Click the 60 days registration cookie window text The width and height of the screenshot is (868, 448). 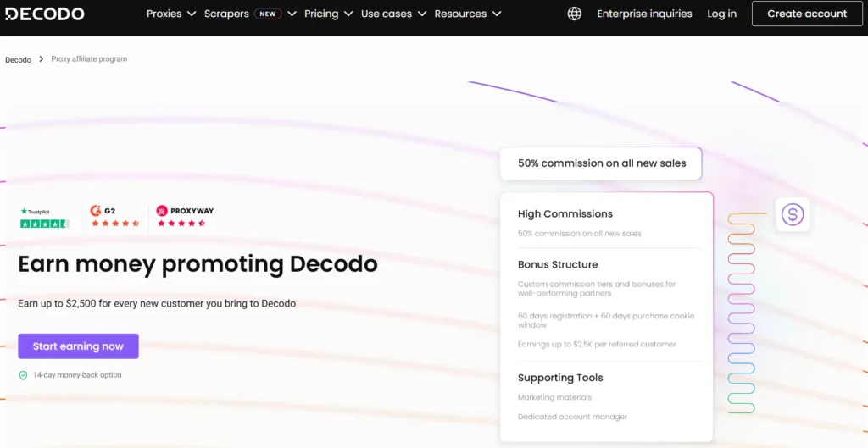coord(605,320)
